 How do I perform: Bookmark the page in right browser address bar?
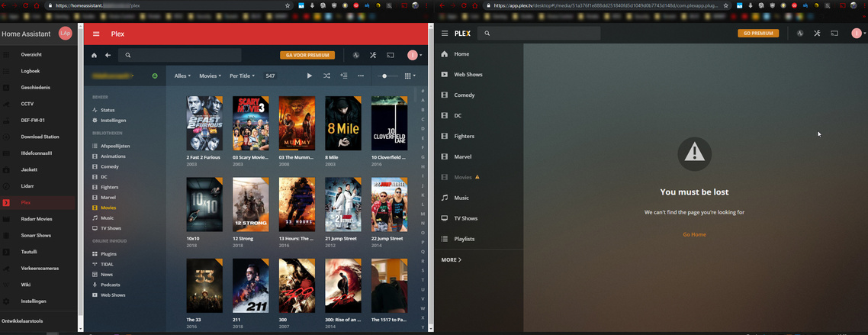click(x=725, y=5)
